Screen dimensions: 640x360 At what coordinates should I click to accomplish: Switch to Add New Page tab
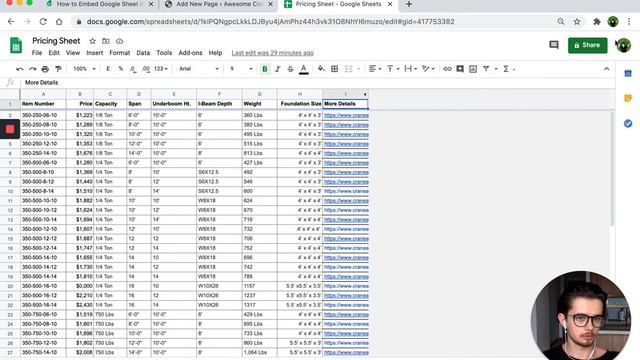[219, 4]
